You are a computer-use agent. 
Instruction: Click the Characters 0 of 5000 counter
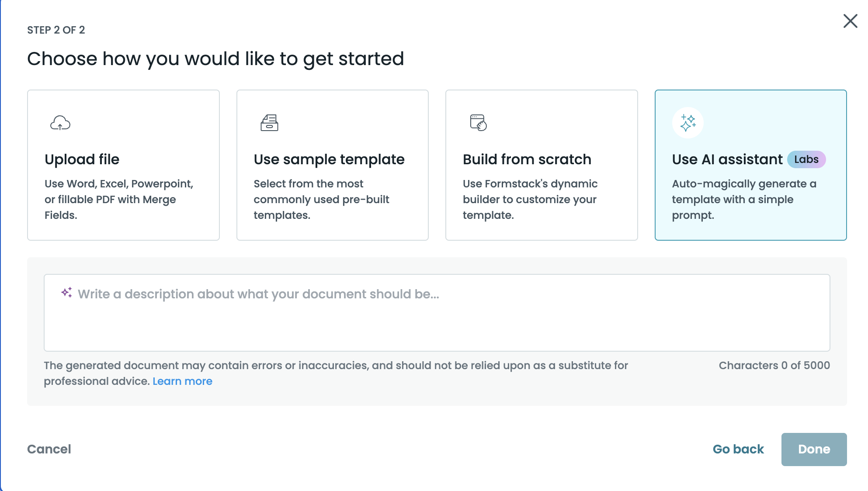point(774,365)
